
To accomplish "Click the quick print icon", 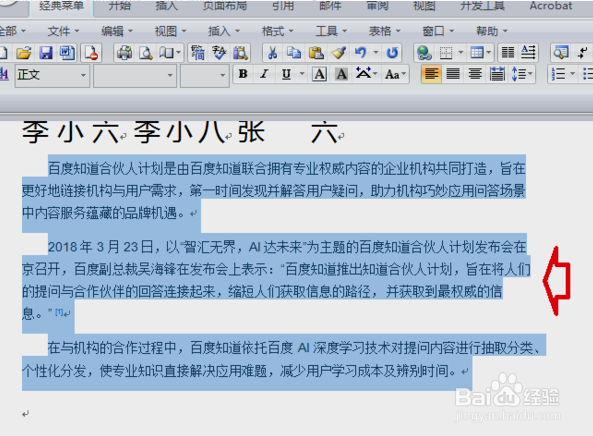I will (124, 53).
